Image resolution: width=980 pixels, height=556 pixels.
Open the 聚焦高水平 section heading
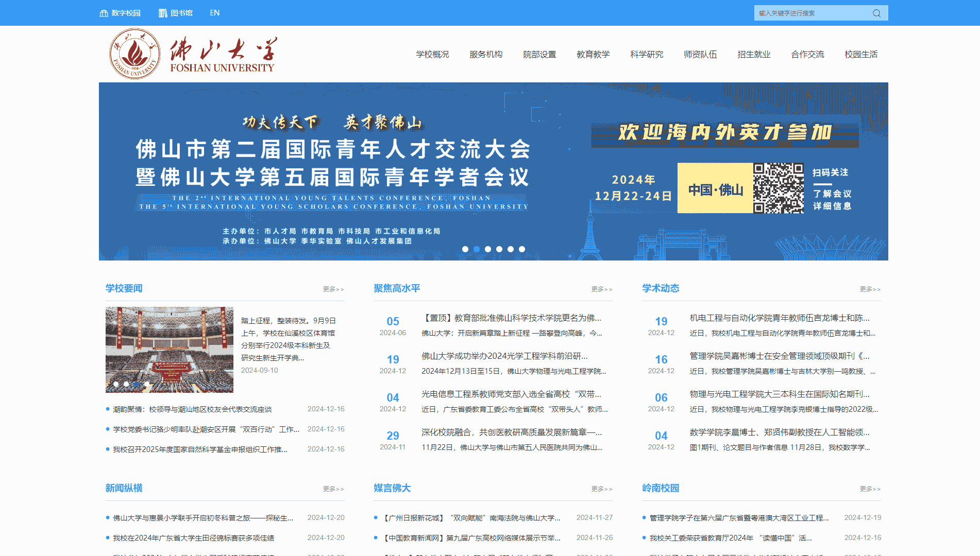(x=397, y=288)
